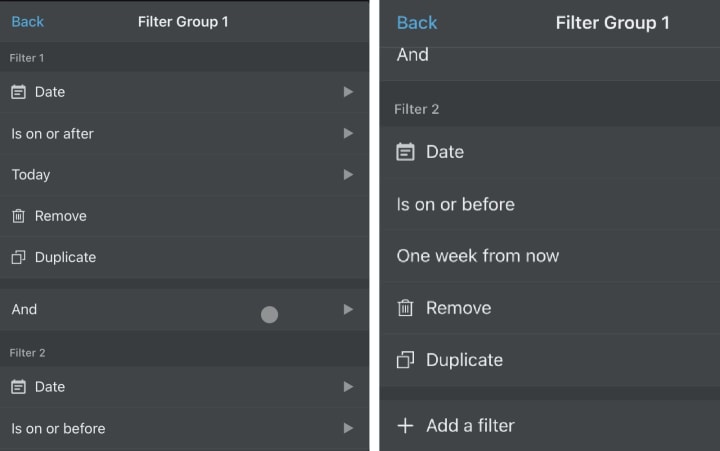Open the 'Is on or after' arrow

coord(348,133)
